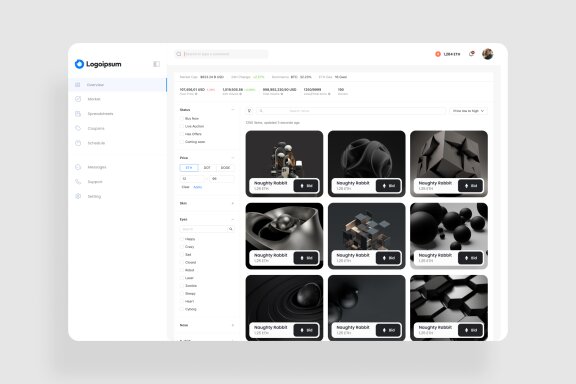
Task: Click the minimum price input field
Action: pyautogui.click(x=193, y=179)
